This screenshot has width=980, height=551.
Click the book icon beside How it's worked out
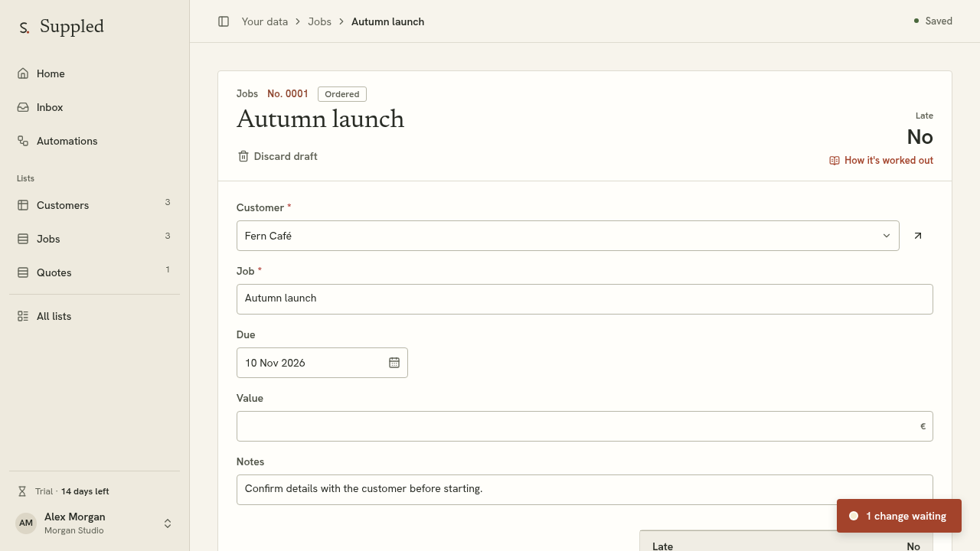pos(835,161)
